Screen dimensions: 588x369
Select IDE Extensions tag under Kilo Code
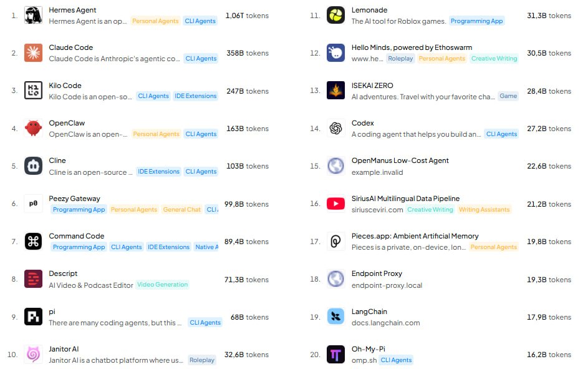195,96
